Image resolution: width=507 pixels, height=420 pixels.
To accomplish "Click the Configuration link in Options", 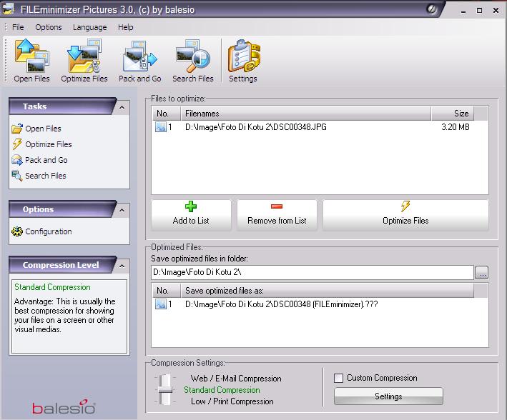I will (49, 231).
